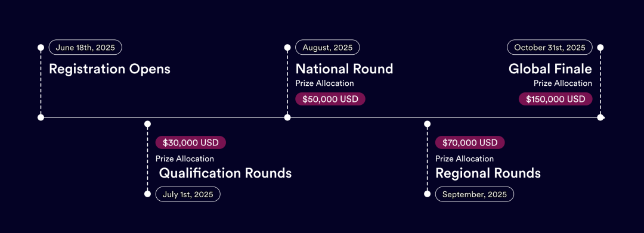Click timeline dot beside June 18th date
The height and width of the screenshot is (233, 644).
pyautogui.click(x=41, y=48)
